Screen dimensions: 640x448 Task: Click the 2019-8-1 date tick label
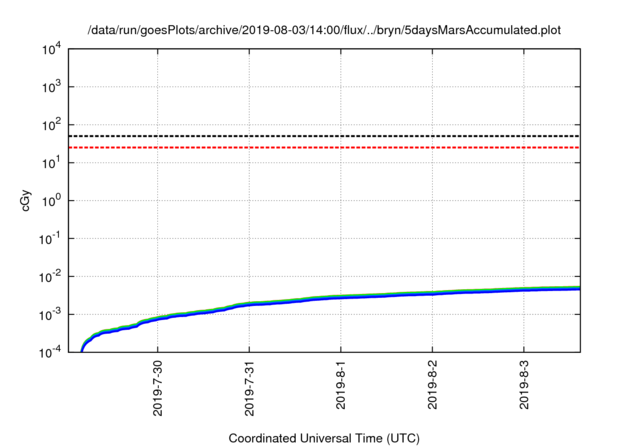[x=340, y=385]
